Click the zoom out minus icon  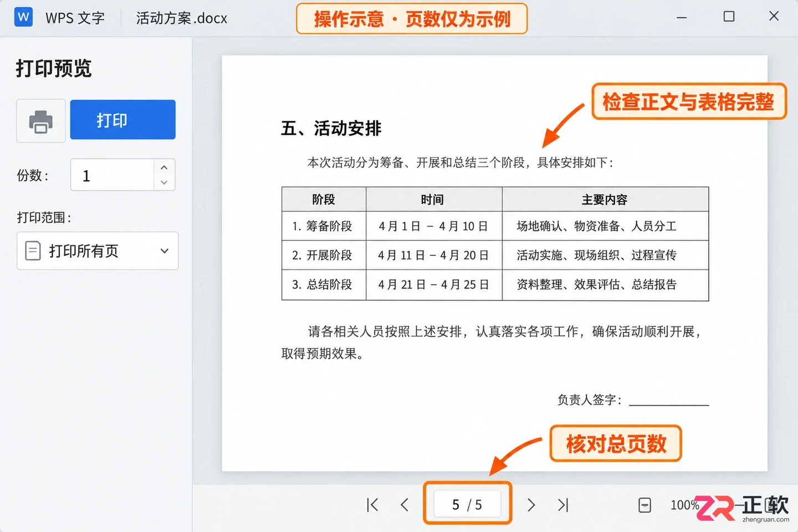click(645, 505)
